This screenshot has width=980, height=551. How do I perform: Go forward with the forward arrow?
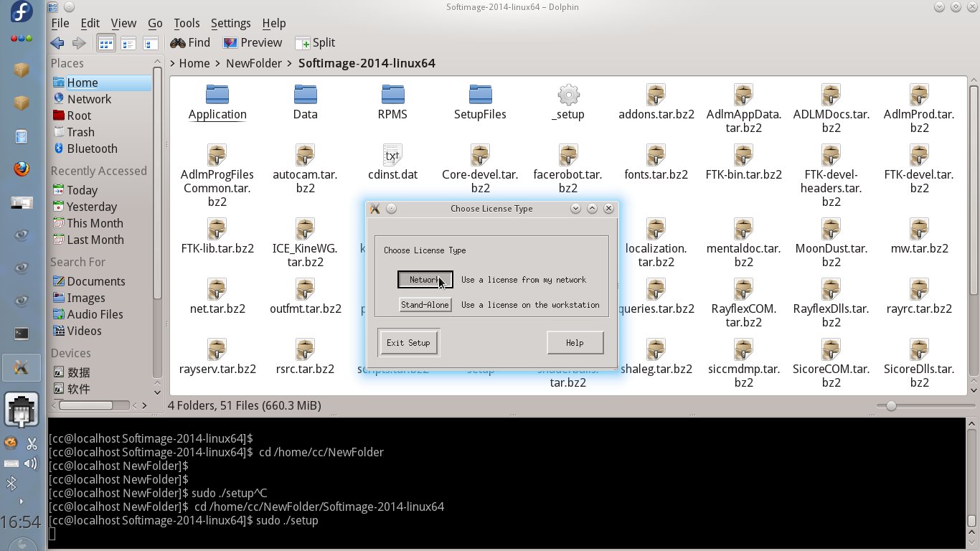point(79,43)
